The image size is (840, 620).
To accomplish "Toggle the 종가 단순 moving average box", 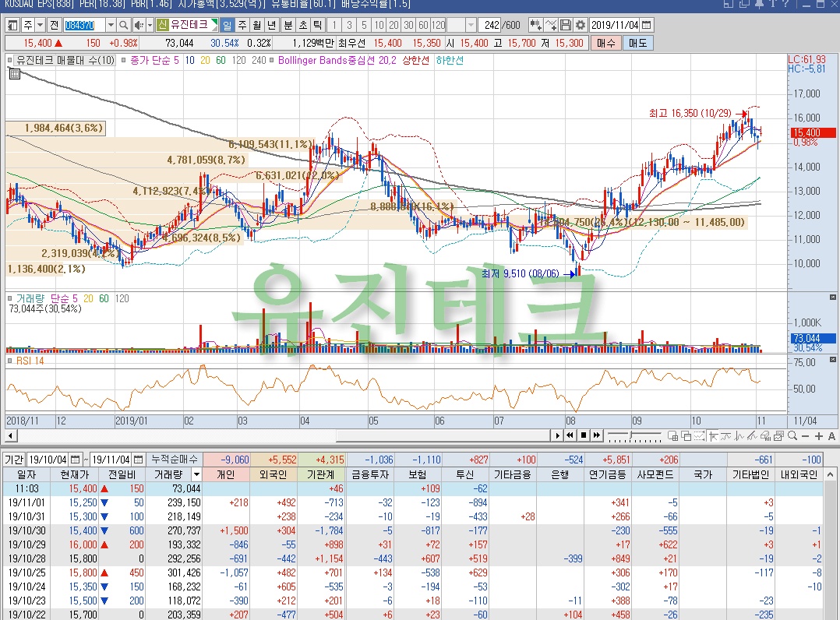I will click(124, 61).
